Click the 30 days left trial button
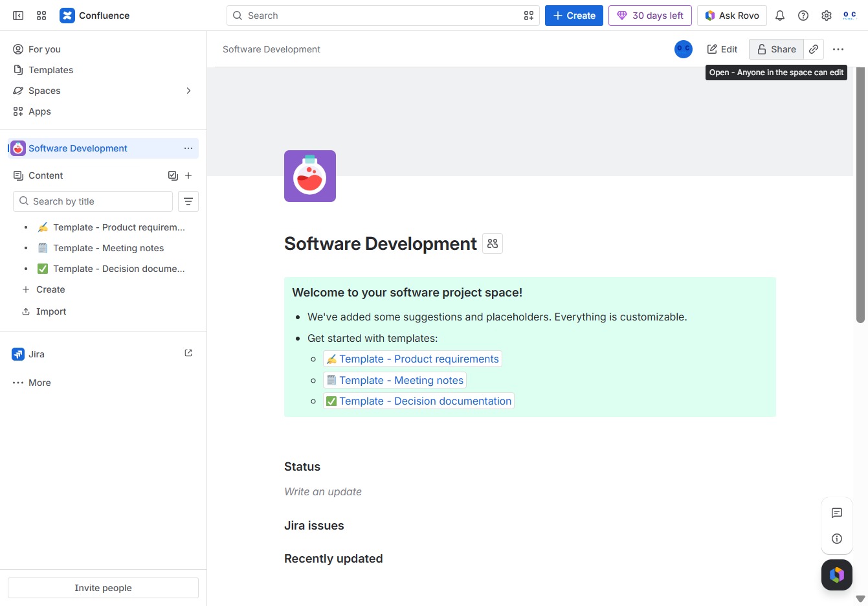 (650, 16)
